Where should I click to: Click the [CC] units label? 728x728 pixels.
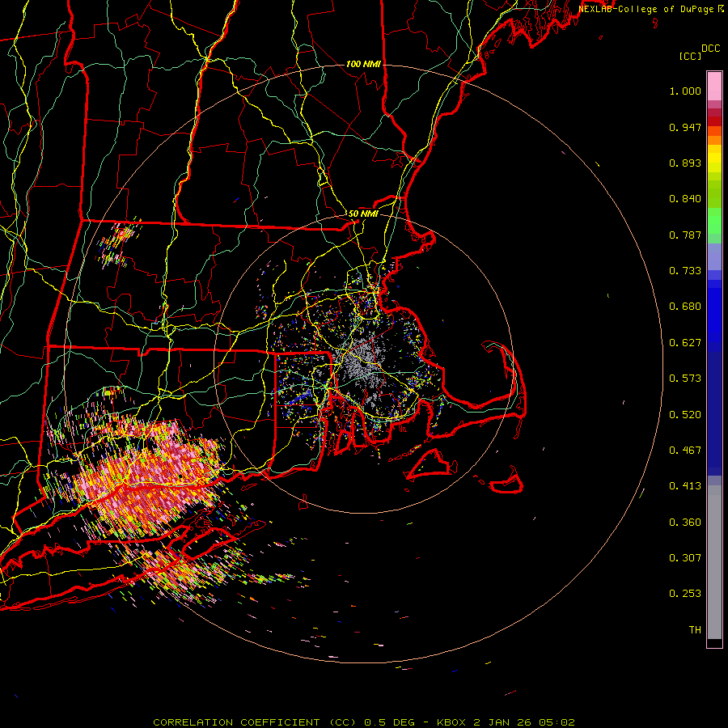[691, 56]
